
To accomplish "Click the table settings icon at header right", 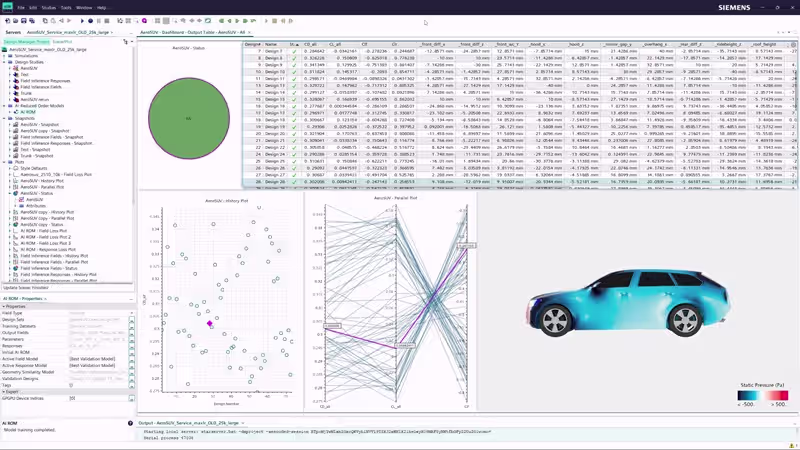I will [793, 44].
